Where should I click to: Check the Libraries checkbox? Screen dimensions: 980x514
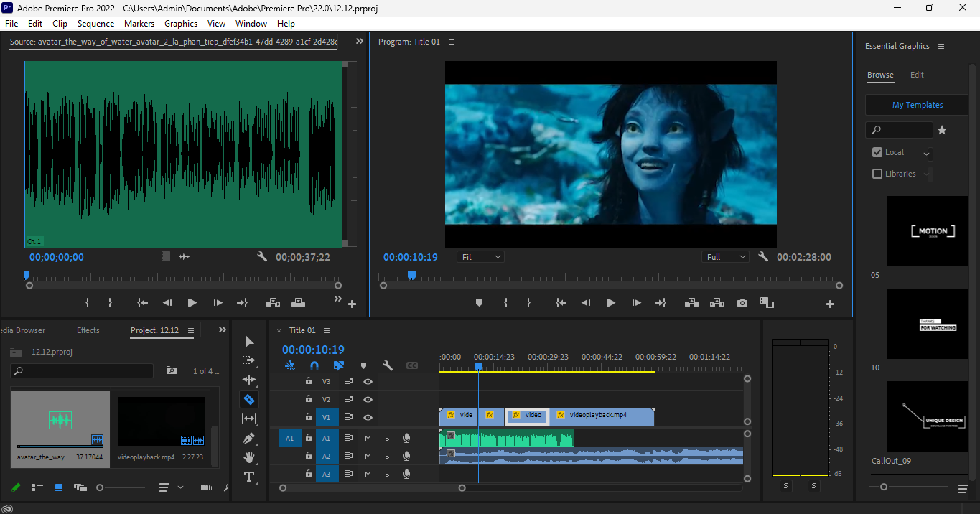877,174
